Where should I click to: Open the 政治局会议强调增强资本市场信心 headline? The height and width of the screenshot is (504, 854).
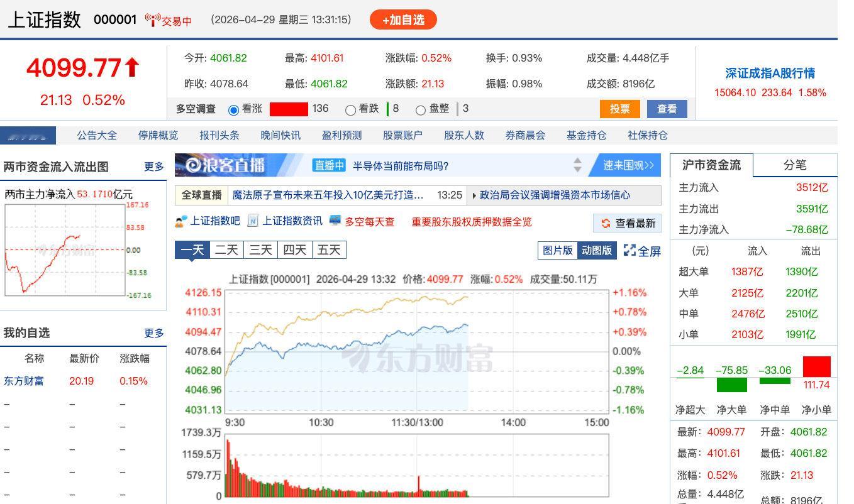coord(555,195)
